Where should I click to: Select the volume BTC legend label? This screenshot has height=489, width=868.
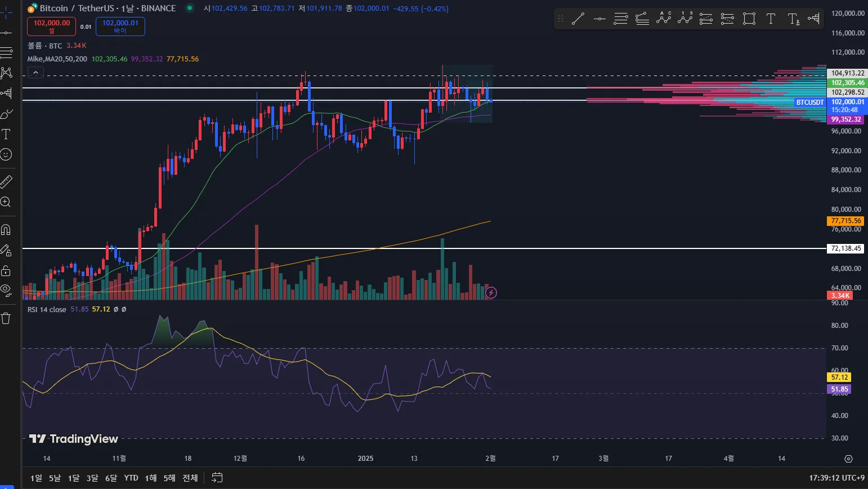45,46
